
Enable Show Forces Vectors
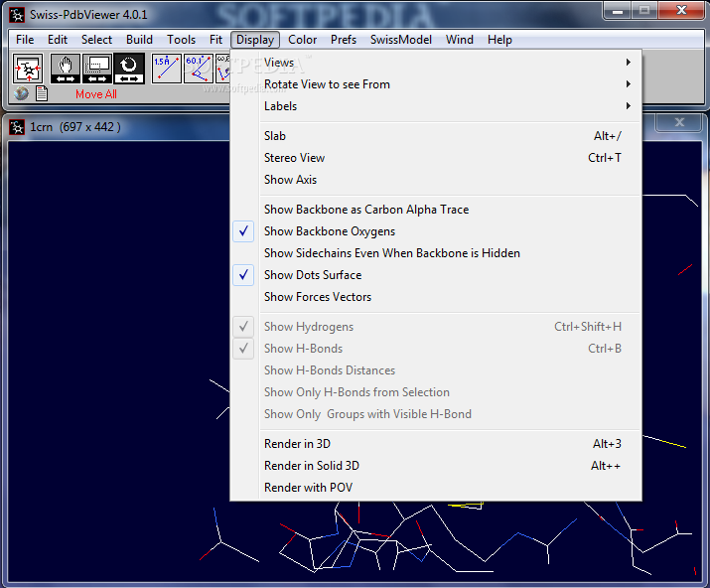[437, 297]
